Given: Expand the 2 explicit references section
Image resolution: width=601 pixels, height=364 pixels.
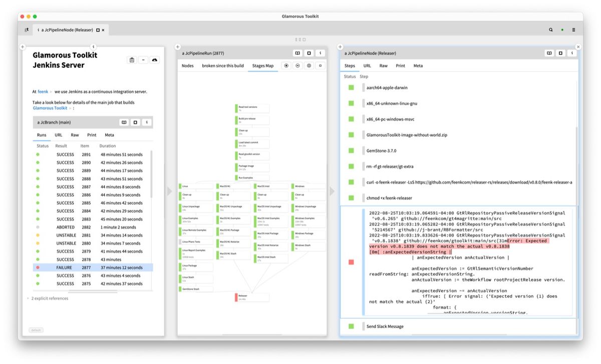Looking at the screenshot, I should point(28,298).
